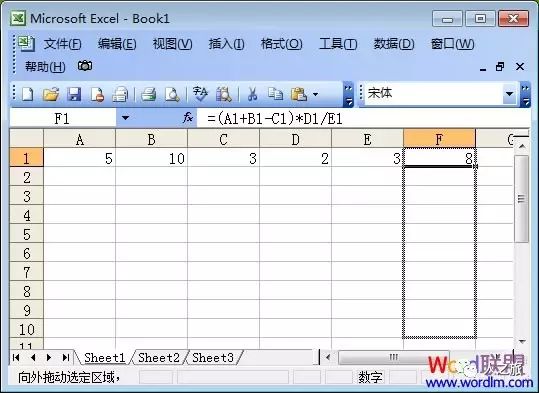539x393 pixels.
Task: Click the Select All corner button
Action: (x=26, y=139)
